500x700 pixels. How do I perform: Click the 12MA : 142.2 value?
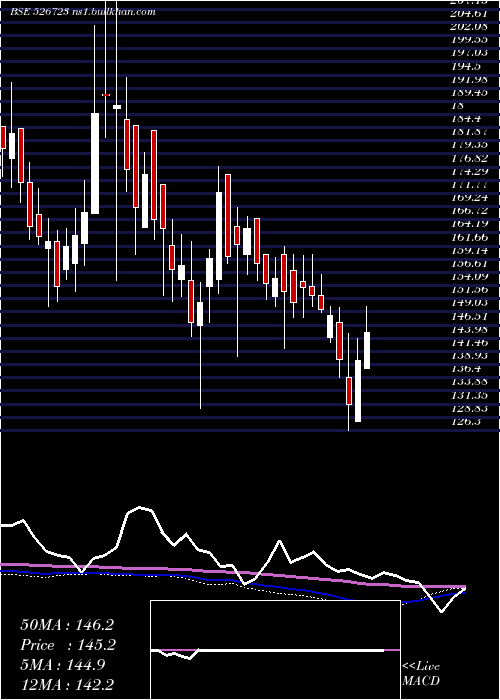(x=67, y=685)
